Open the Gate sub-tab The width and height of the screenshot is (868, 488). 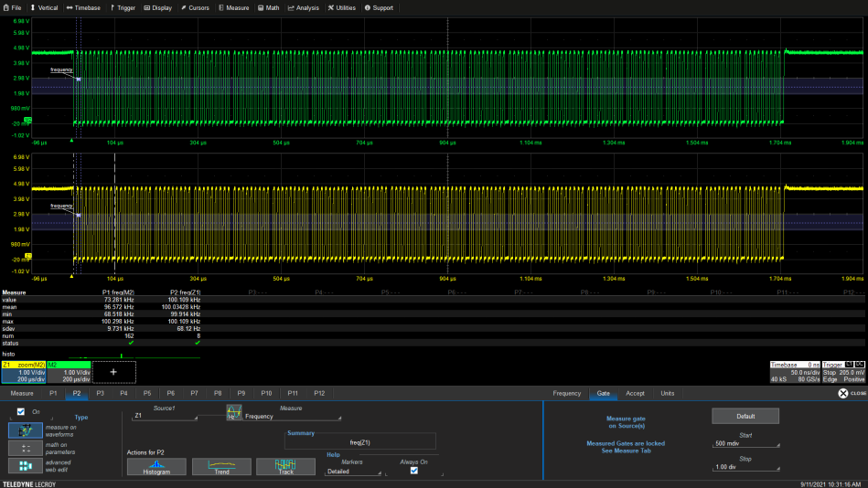coord(604,393)
